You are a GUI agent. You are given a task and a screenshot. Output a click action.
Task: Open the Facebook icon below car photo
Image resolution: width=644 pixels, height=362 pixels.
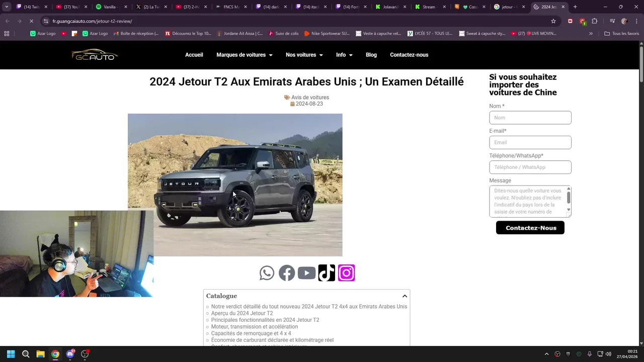click(x=287, y=273)
